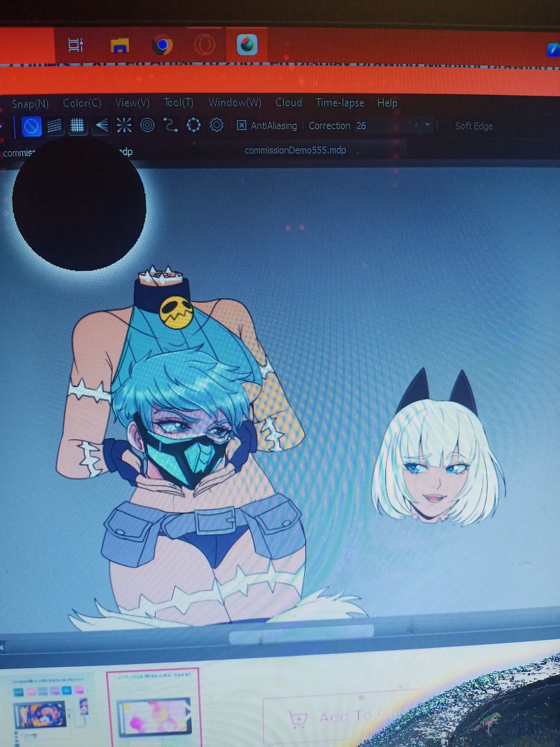The image size is (560, 747).
Task: Open File Explorer from the taskbar
Action: tap(119, 45)
